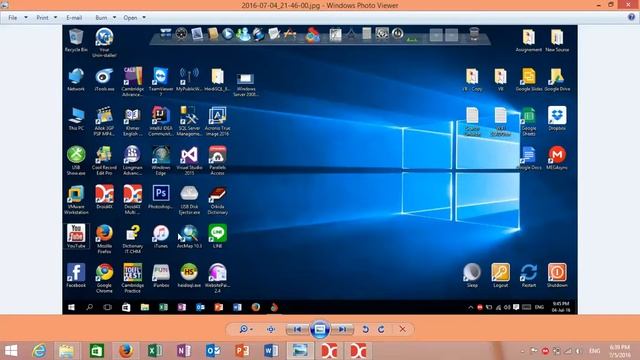The image size is (640, 360).
Task: Expand the Burn dropdown arrow
Action: coord(114,18)
